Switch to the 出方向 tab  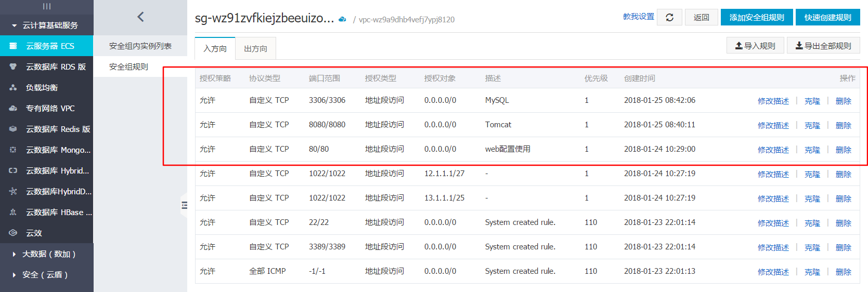click(x=255, y=48)
